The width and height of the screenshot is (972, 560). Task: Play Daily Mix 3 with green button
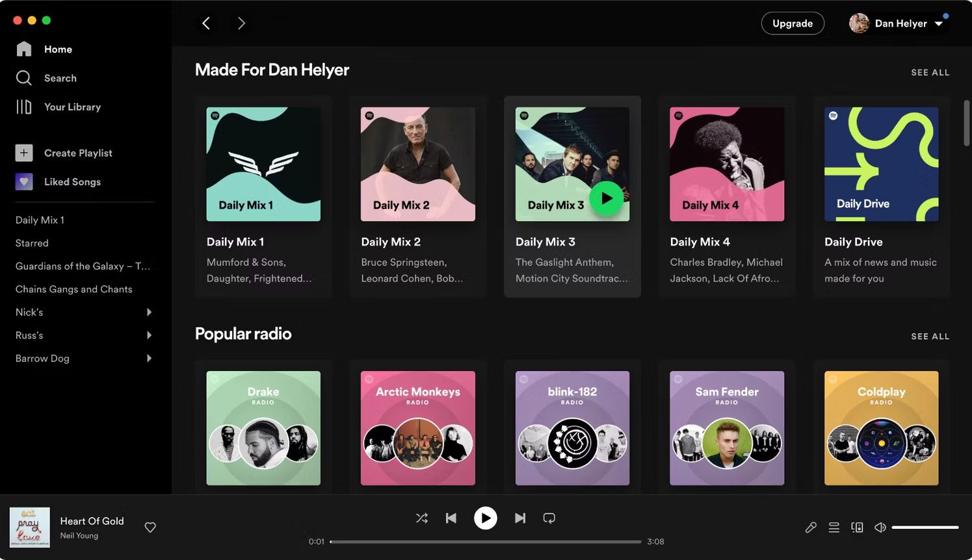tap(606, 199)
